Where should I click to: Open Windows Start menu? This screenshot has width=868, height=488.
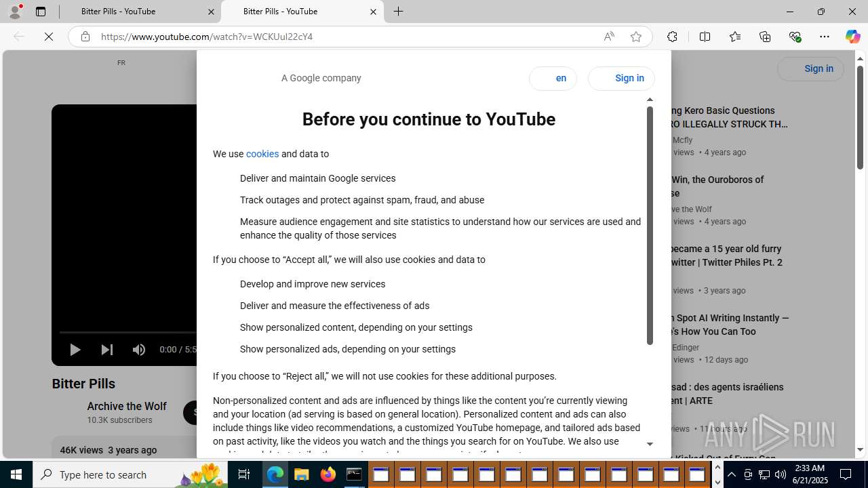point(16,474)
